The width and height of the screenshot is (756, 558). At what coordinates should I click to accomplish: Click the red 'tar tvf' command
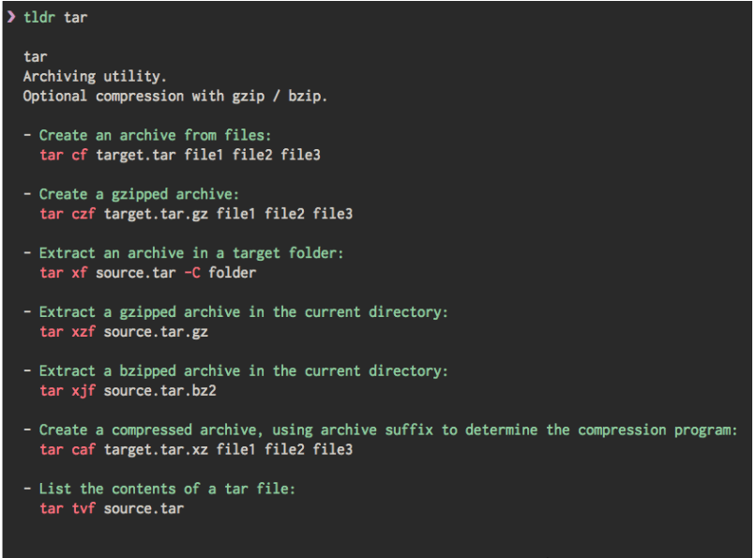pyautogui.click(x=68, y=509)
